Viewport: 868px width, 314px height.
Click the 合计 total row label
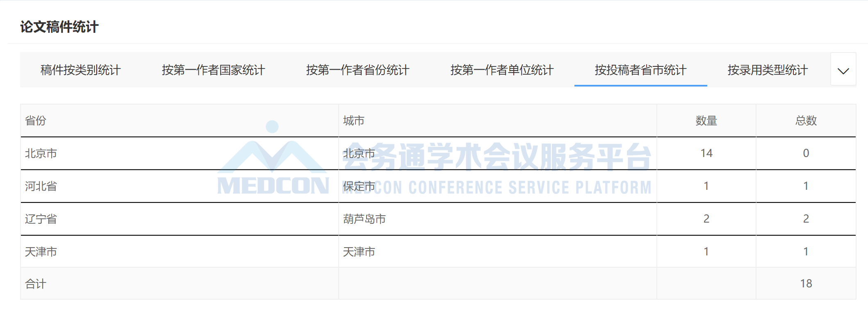180,283
